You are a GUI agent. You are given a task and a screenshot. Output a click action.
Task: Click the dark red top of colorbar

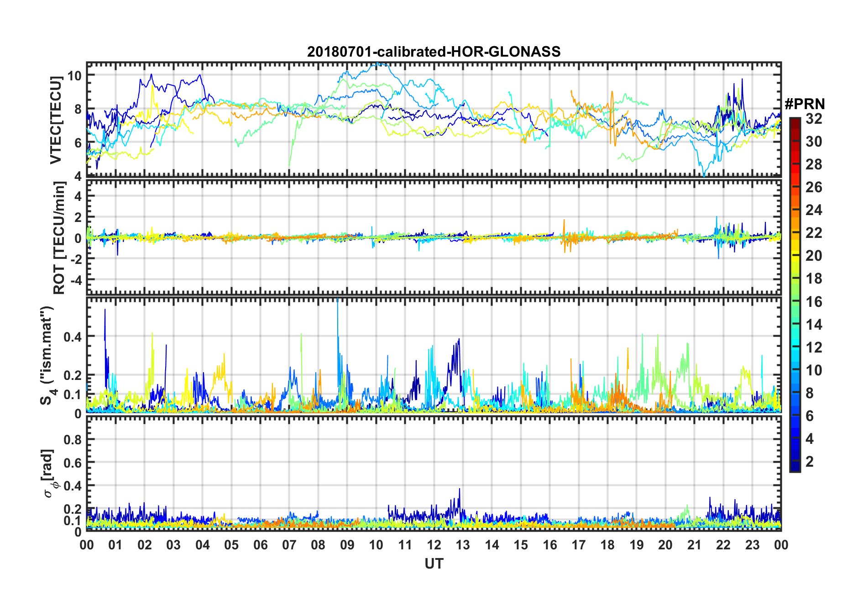[795, 121]
